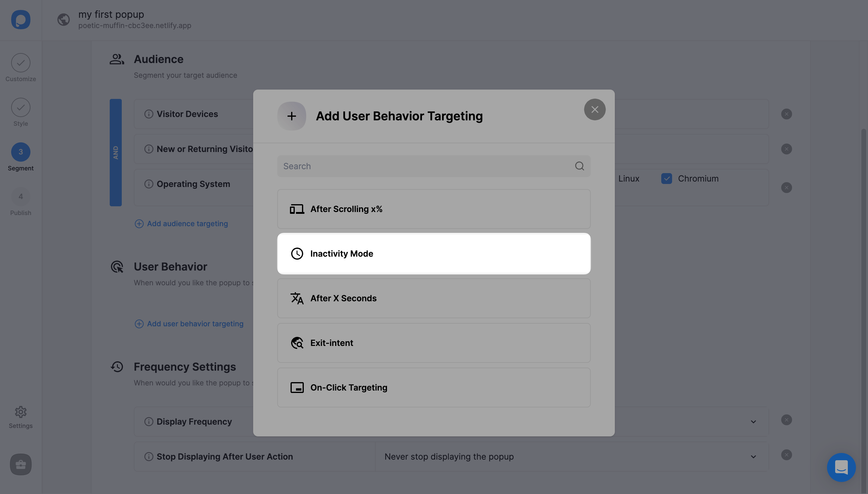The height and width of the screenshot is (494, 868).
Task: Type in the Search field
Action: pyautogui.click(x=424, y=166)
